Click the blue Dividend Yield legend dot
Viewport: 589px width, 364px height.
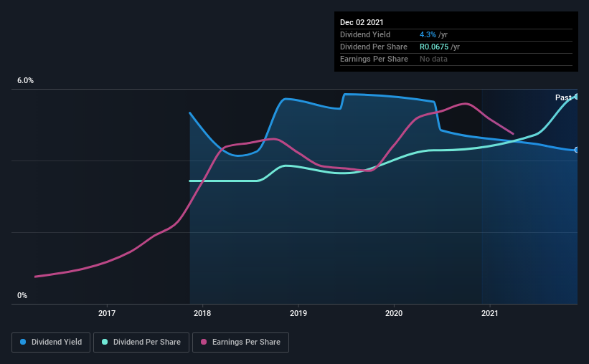23,342
